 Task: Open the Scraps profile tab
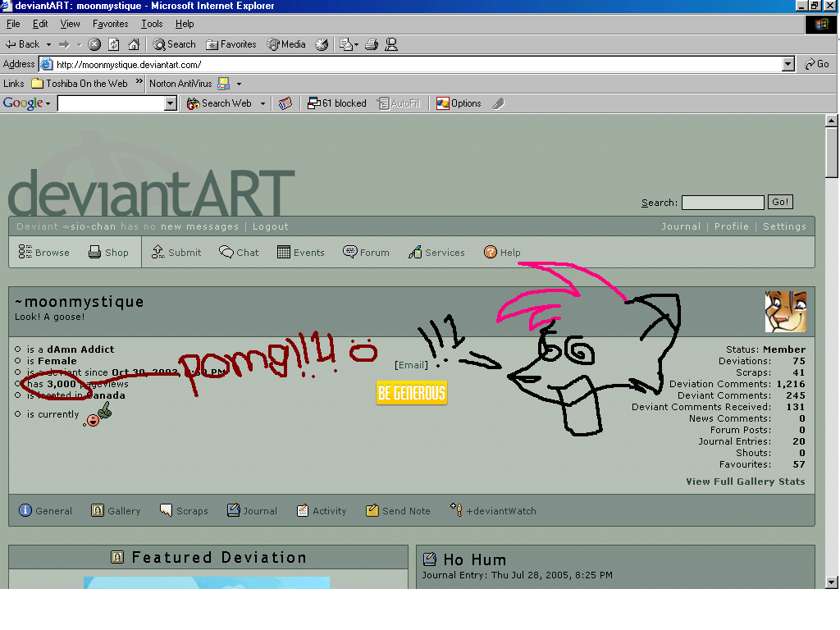pyautogui.click(x=184, y=510)
